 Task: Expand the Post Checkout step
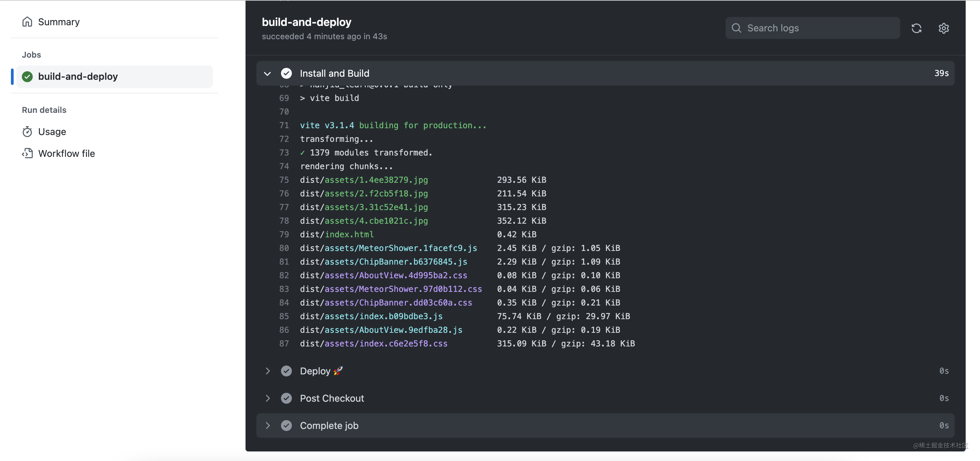pyautogui.click(x=267, y=398)
